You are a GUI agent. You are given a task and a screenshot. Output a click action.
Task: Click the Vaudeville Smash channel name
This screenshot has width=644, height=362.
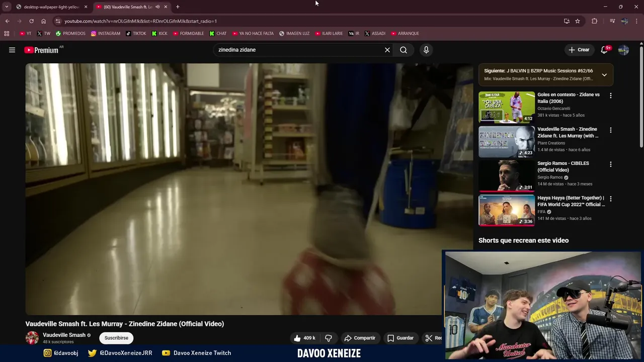pos(64,335)
